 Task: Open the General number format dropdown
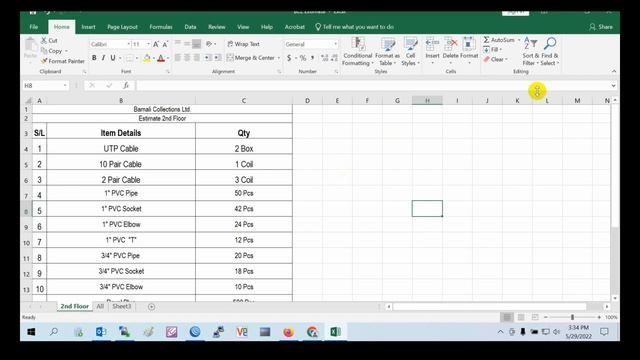tap(336, 44)
